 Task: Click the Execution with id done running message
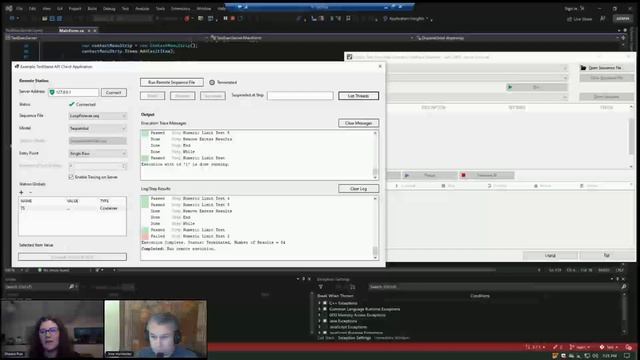point(186,164)
